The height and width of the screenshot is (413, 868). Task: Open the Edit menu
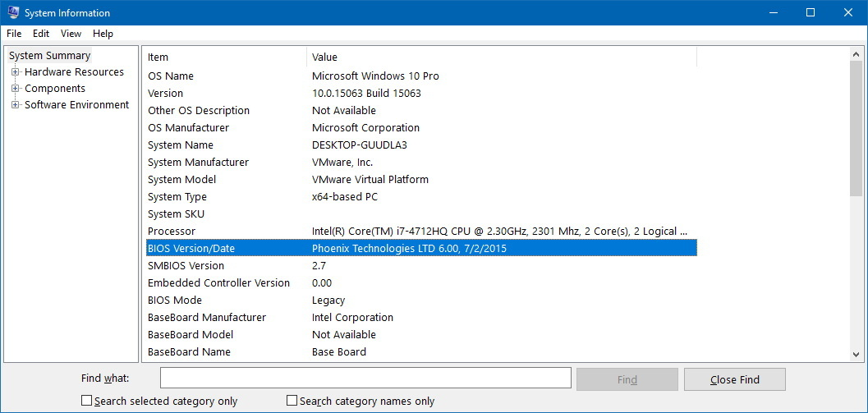(41, 33)
